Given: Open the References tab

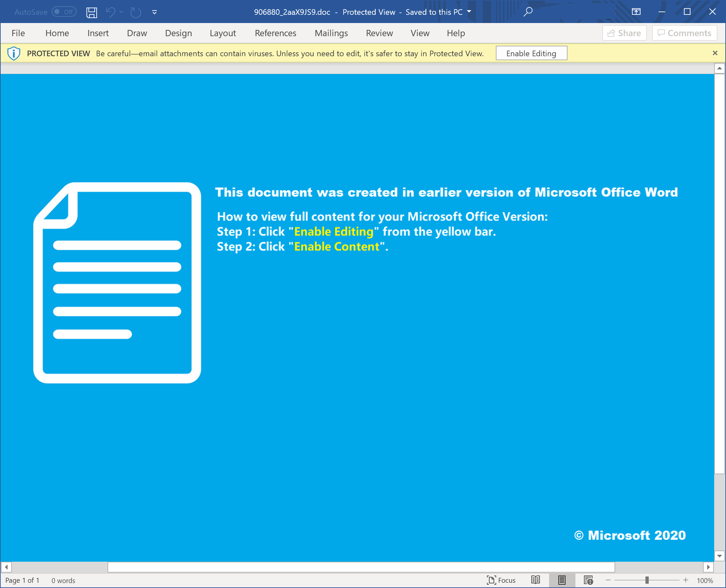Looking at the screenshot, I should (275, 33).
